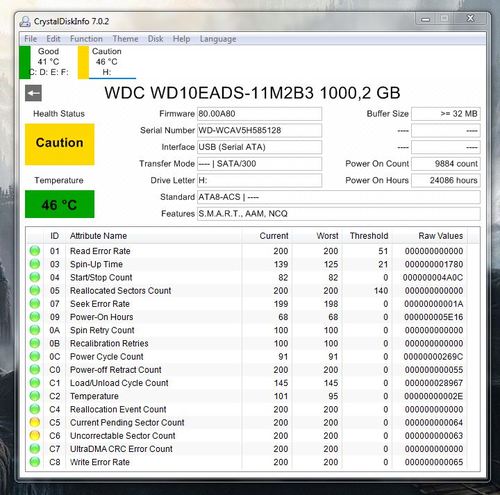Open the Help menu
The image size is (500, 495).
click(181, 39)
